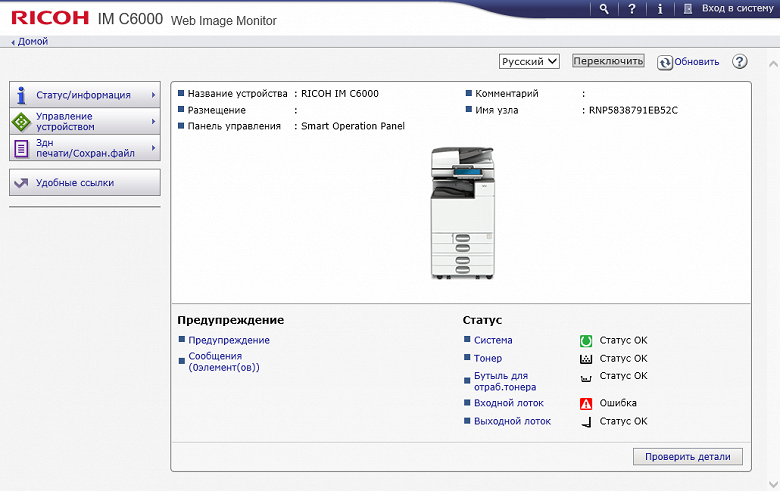The image size is (780, 491).
Task: Open the 'Входной лоток' link
Action: point(508,403)
